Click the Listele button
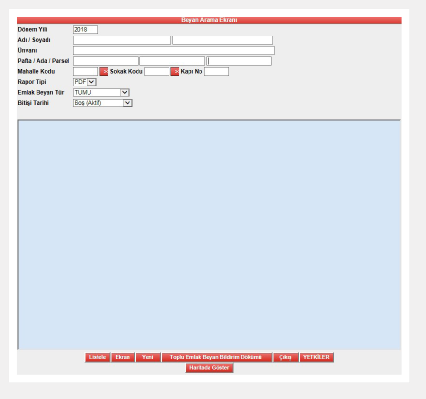The width and height of the screenshot is (426, 399). pos(97,357)
